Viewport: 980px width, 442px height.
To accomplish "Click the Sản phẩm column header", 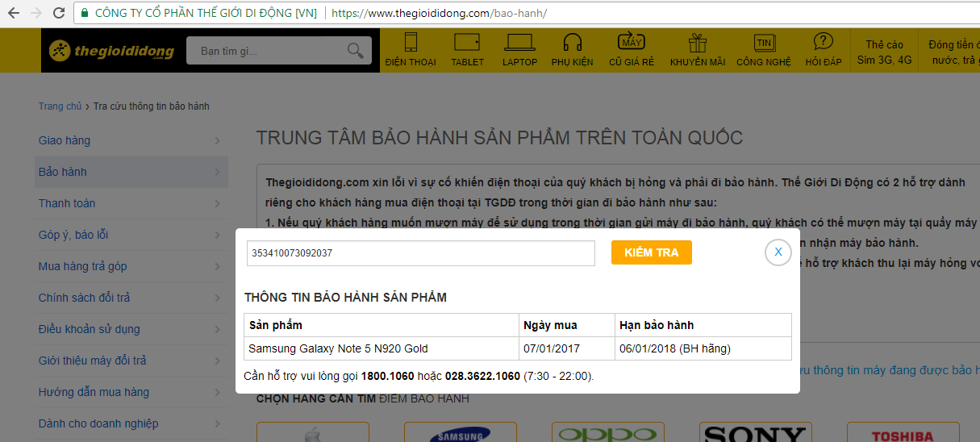I will pos(382,325).
